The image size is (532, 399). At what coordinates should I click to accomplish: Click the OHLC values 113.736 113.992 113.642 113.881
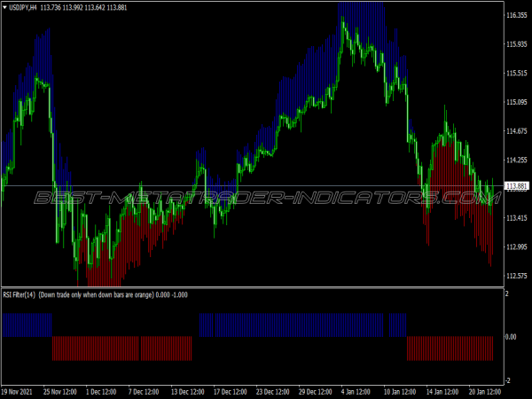(83, 7)
